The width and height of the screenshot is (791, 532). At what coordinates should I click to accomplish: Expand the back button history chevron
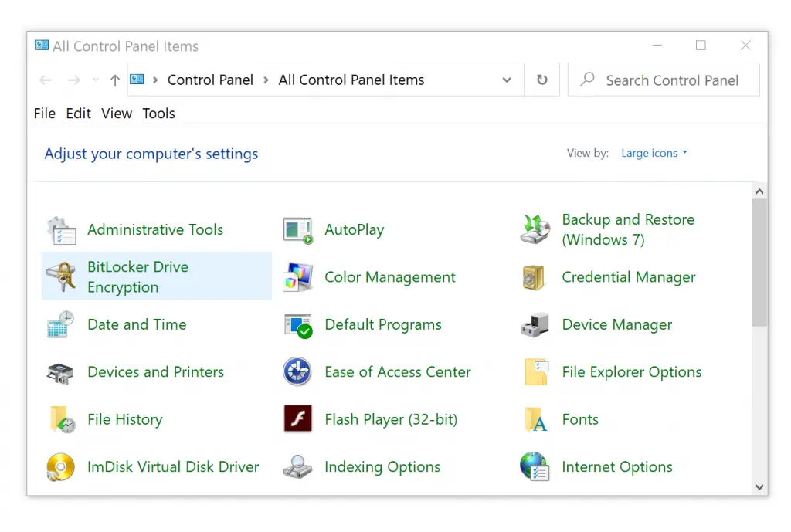[x=95, y=80]
